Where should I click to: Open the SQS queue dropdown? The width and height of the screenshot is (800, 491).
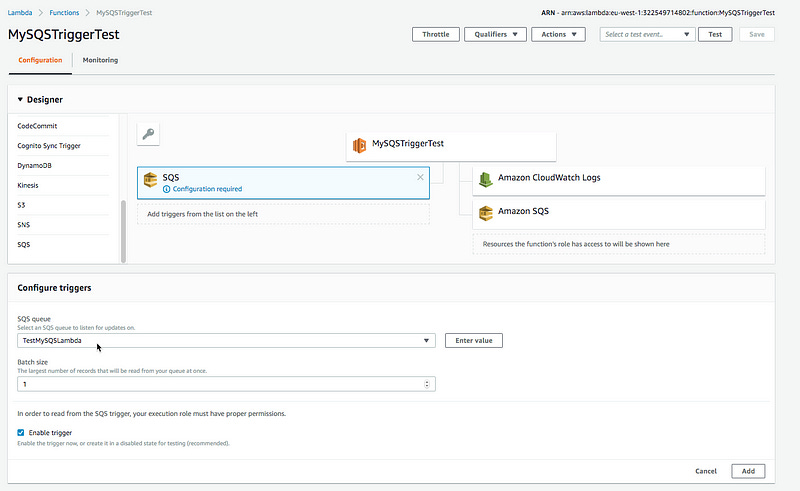click(226, 340)
